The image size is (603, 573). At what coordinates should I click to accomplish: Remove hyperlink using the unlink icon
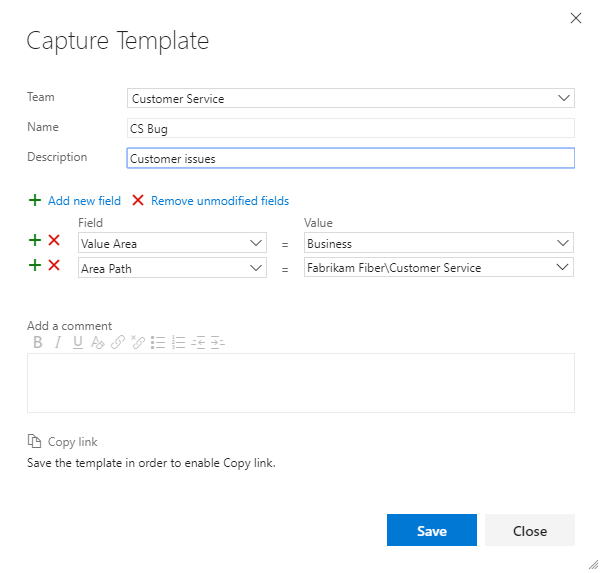click(x=138, y=342)
